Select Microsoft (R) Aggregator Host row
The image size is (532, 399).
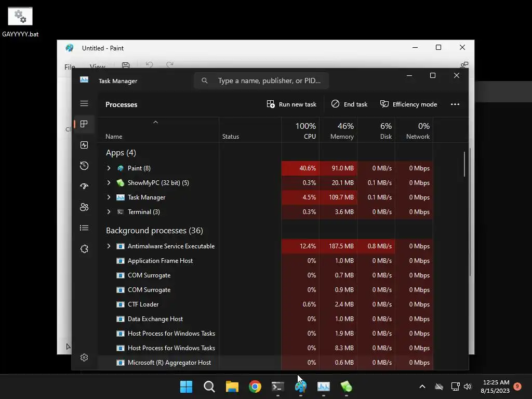click(x=265, y=363)
